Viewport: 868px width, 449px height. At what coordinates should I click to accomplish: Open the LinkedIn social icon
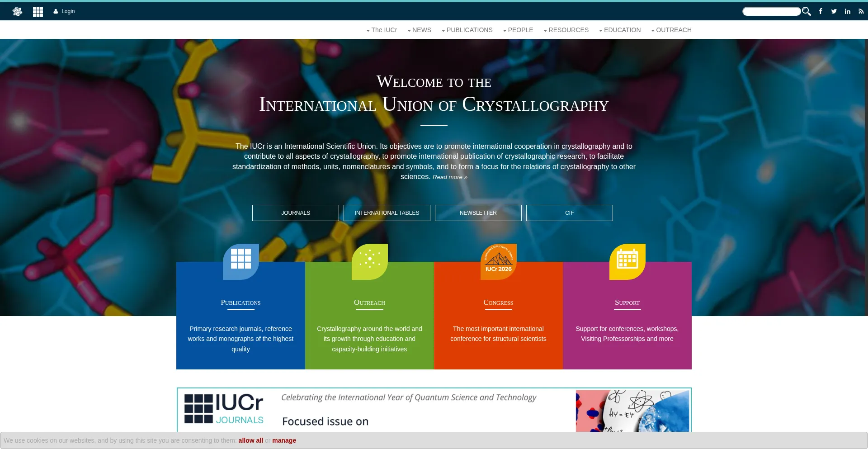pos(848,11)
